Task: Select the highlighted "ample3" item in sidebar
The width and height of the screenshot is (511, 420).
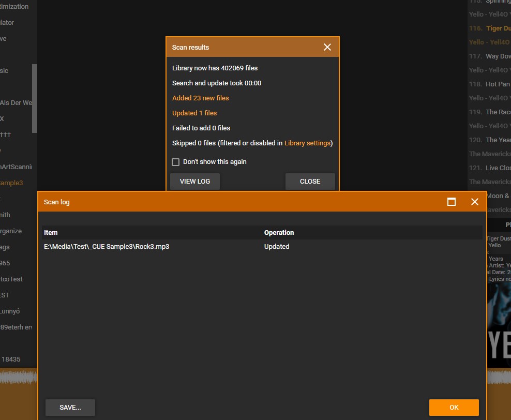Action: point(11,183)
